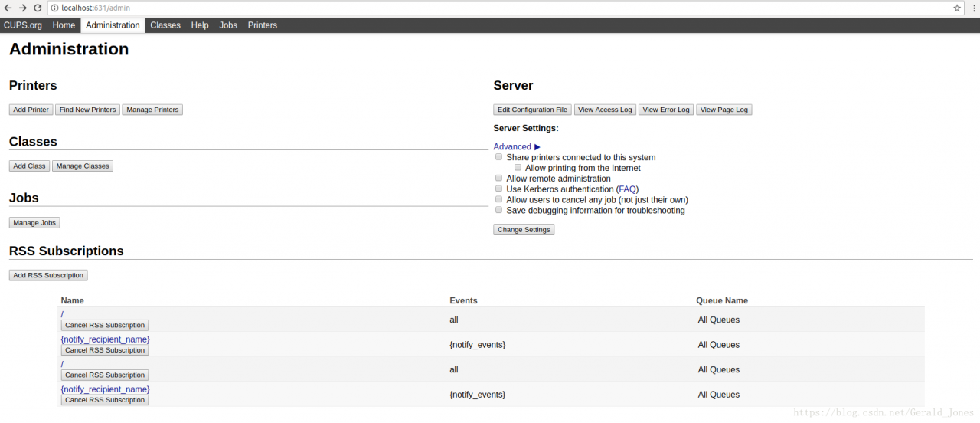980x423 pixels.
Task: Select the Name column header
Action: pyautogui.click(x=73, y=300)
